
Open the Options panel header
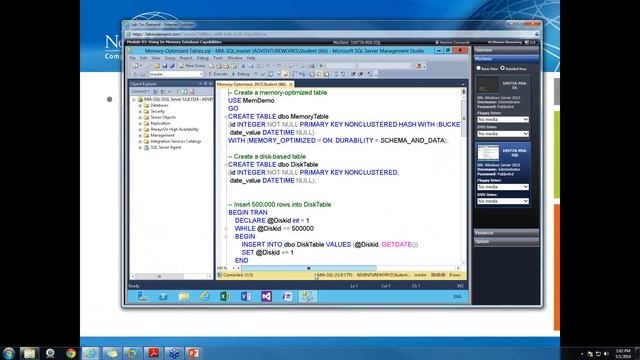point(506,241)
